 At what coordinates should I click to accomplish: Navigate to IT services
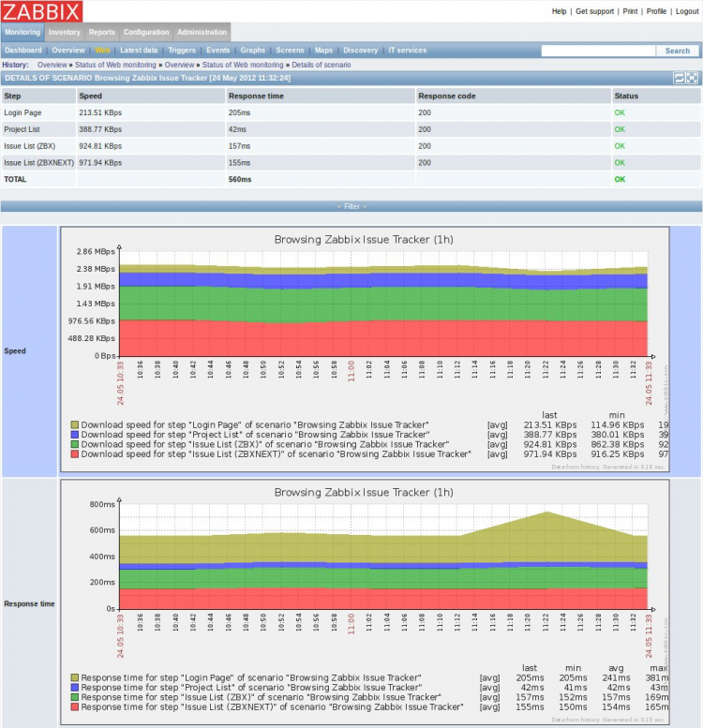pos(407,51)
